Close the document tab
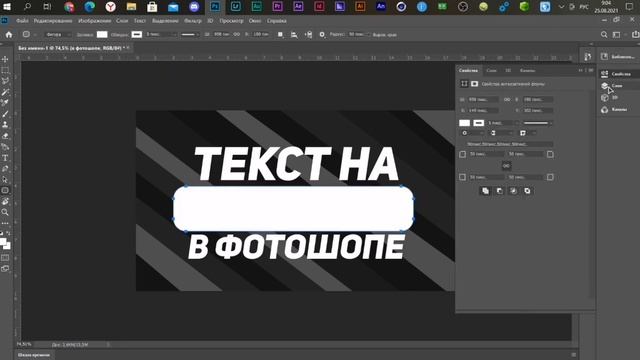The height and width of the screenshot is (360, 640). point(128,48)
